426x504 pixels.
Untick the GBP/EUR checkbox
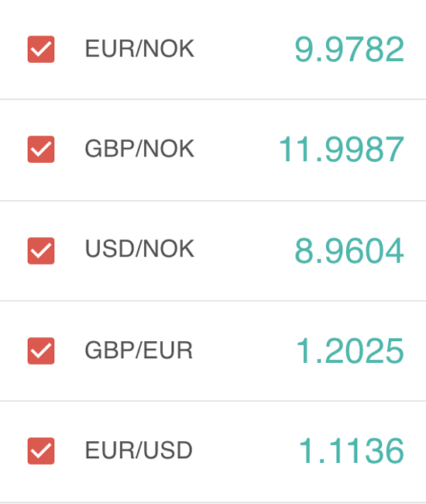click(x=41, y=350)
